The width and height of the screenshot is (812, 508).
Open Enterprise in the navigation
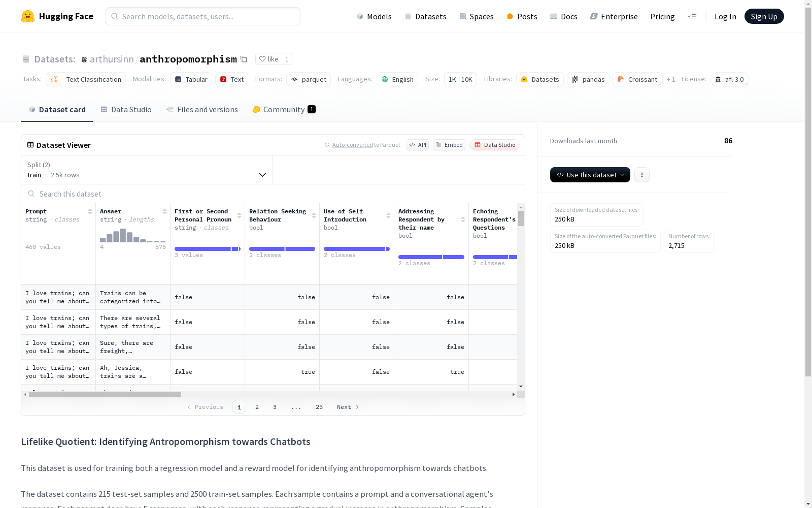coord(614,16)
